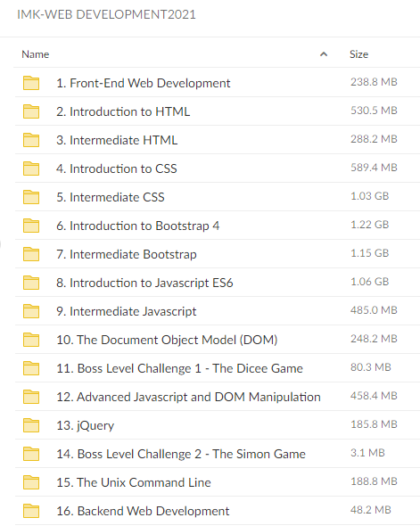Open '12. Advanced Javascript and DOM Manipulation'
This screenshot has width=420, height=526.
coord(188,397)
